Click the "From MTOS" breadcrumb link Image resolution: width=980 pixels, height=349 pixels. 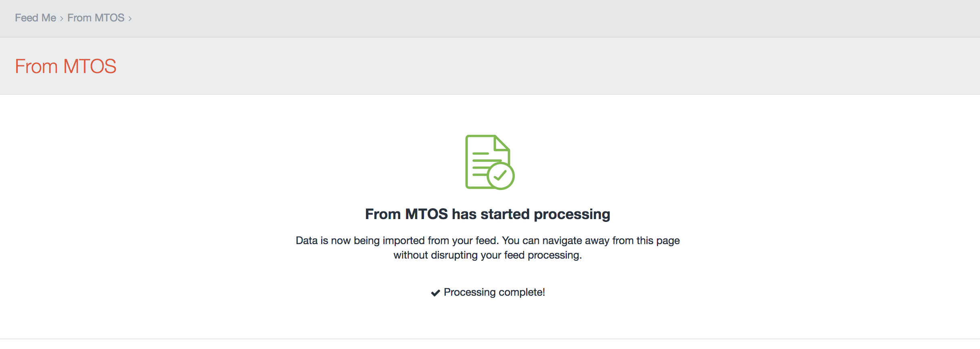(96, 18)
